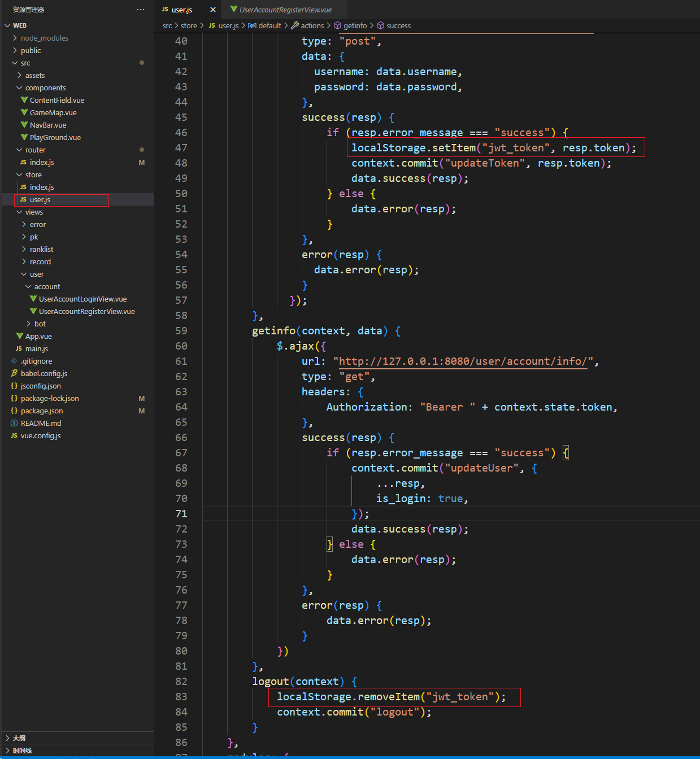Place cursor on localStorage.setItem code on line 47
This screenshot has width=700, height=759.
494,147
